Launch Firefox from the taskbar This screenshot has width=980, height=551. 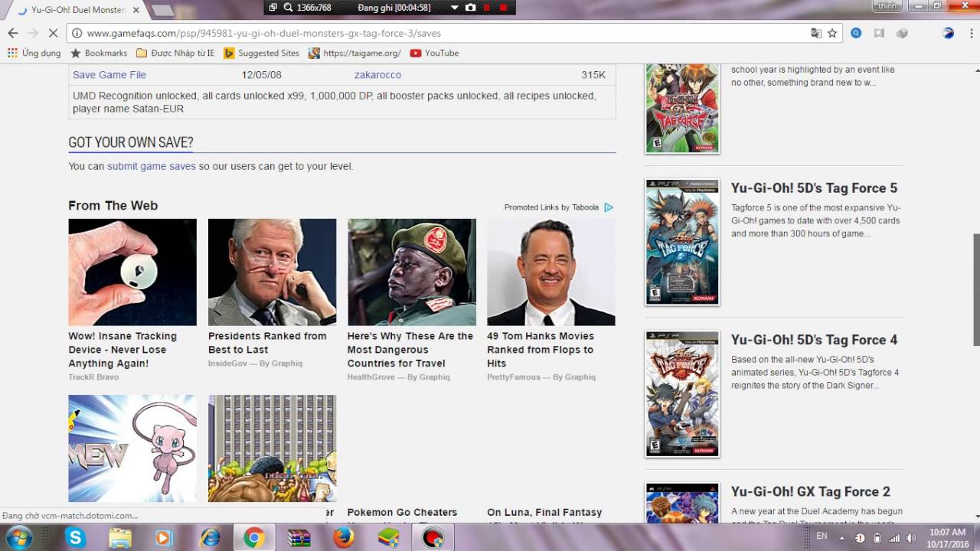tap(344, 538)
